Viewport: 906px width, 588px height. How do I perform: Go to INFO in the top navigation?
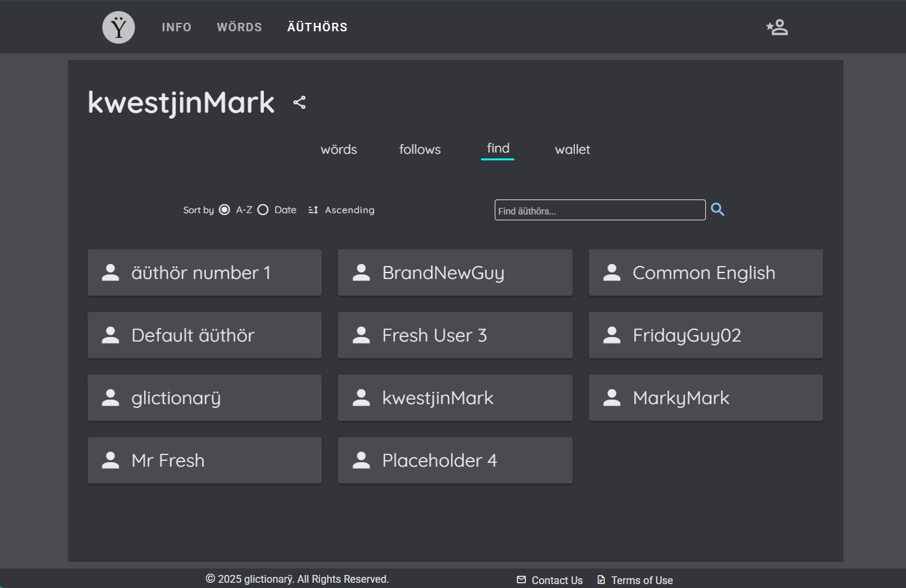(177, 27)
